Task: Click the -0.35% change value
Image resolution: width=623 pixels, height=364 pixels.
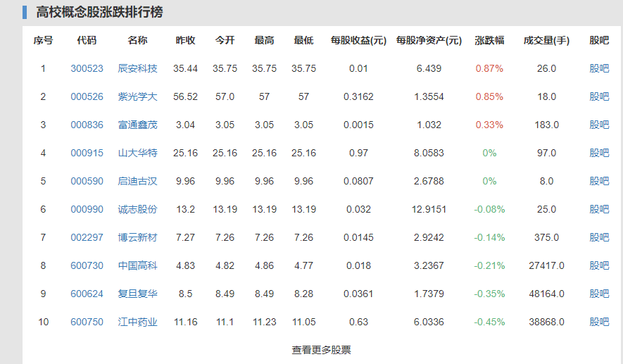Action: click(x=489, y=294)
